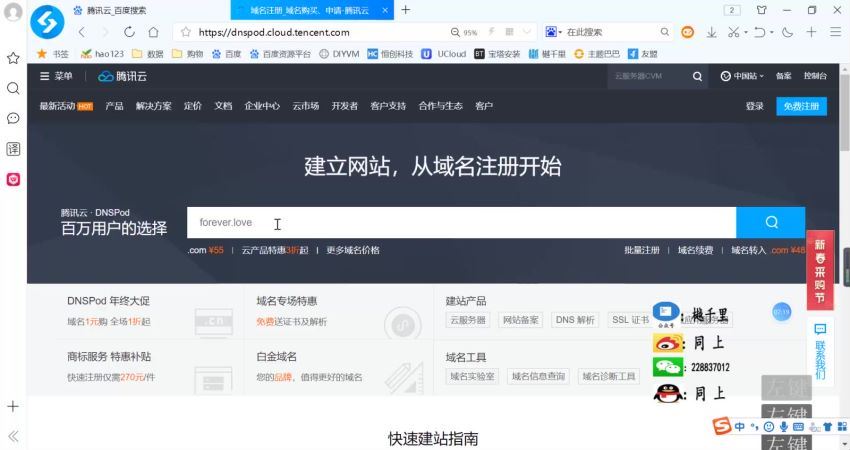
Task: Open new tab with plus button
Action: (x=405, y=10)
